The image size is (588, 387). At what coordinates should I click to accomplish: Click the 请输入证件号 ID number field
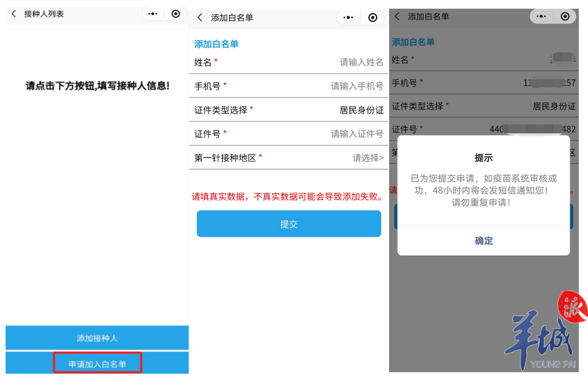pyautogui.click(x=288, y=134)
